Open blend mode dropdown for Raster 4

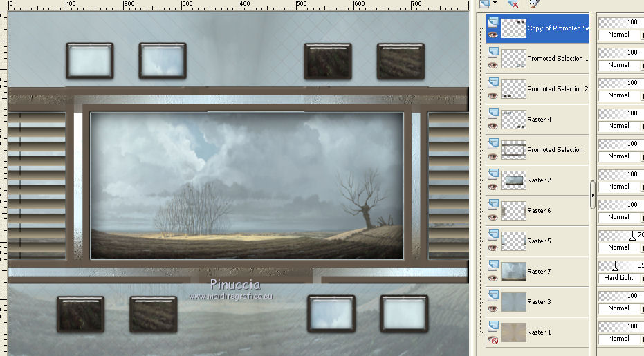(x=621, y=126)
